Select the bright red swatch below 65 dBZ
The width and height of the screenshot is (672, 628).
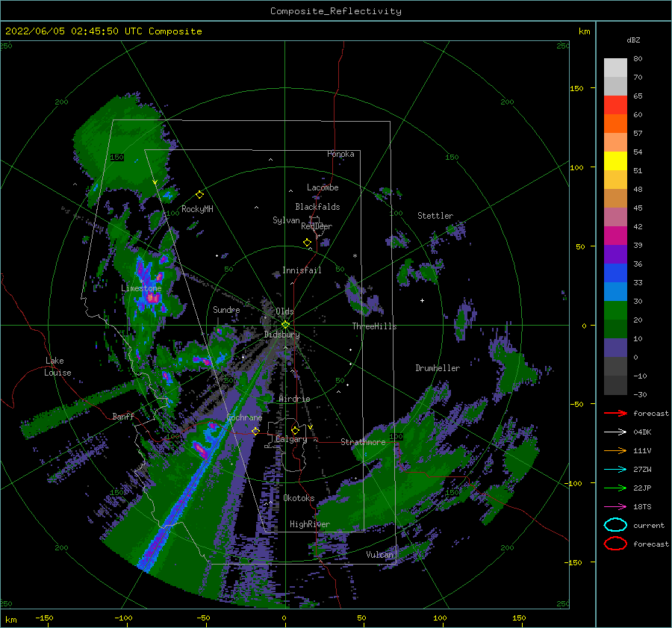615,105
